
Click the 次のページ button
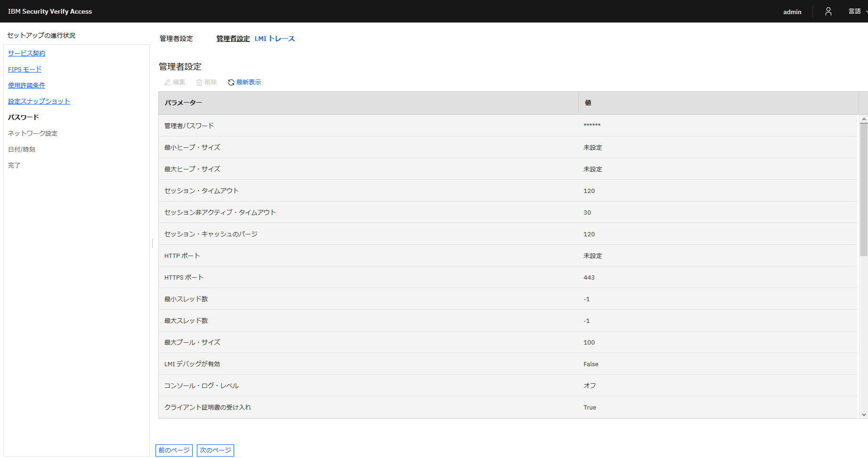tap(215, 450)
